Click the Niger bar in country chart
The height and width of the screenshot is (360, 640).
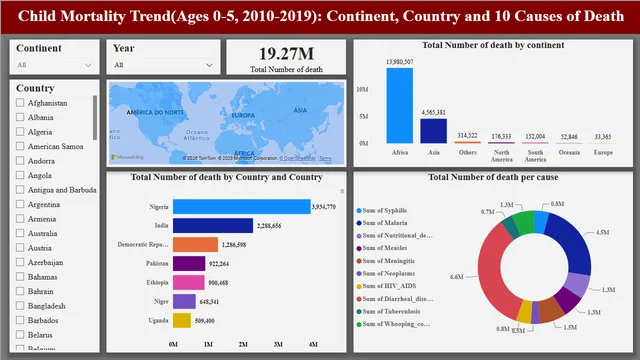pyautogui.click(x=184, y=302)
